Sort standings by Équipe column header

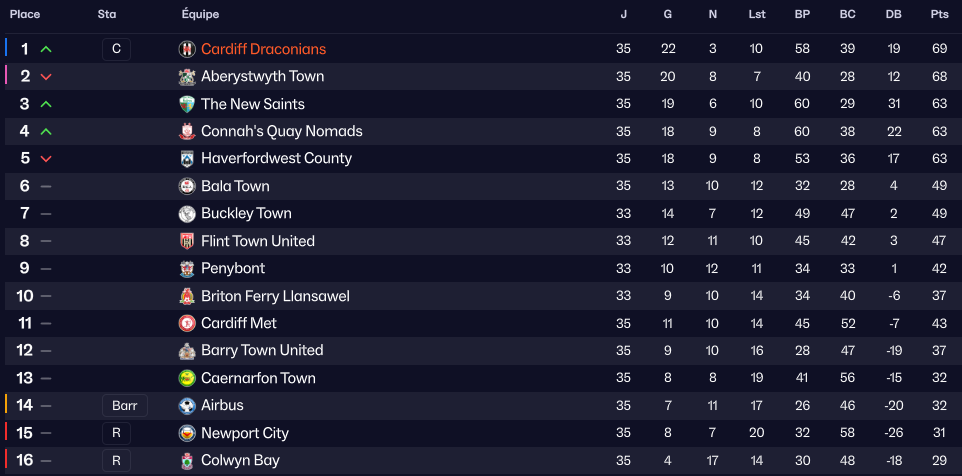point(200,14)
